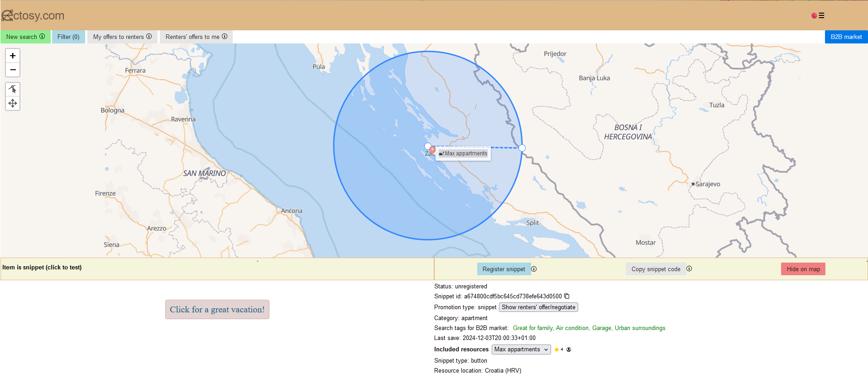Click info icon beside Copy snippet code
The image size is (868, 383).
point(689,268)
